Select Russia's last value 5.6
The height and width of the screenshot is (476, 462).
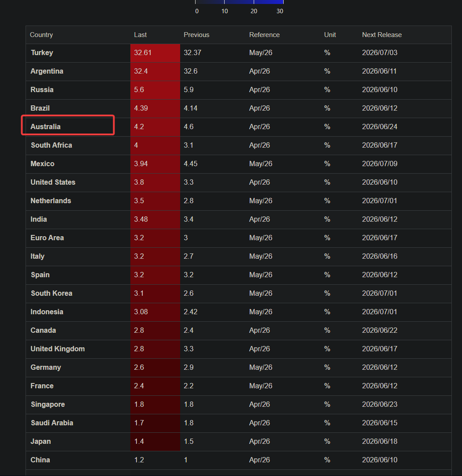click(x=139, y=90)
